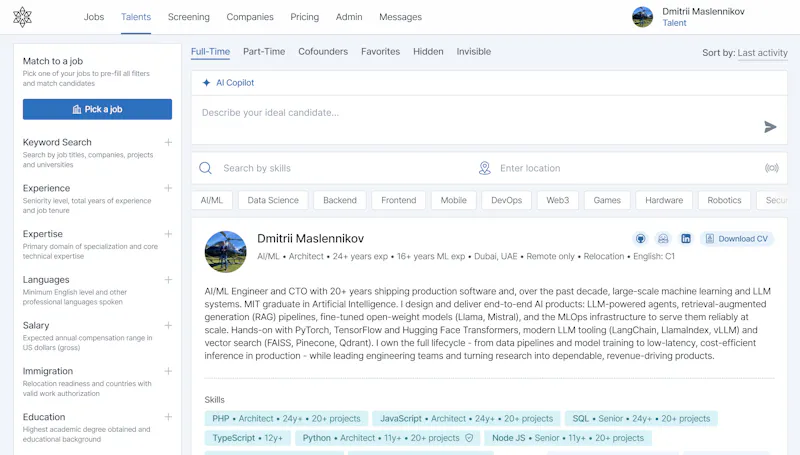Filter by Hardware chip
This screenshot has height=455, width=800.
pos(664,200)
